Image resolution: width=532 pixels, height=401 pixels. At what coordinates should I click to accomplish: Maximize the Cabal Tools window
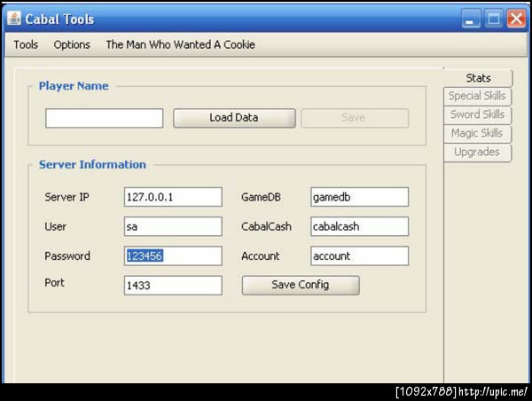click(x=494, y=19)
